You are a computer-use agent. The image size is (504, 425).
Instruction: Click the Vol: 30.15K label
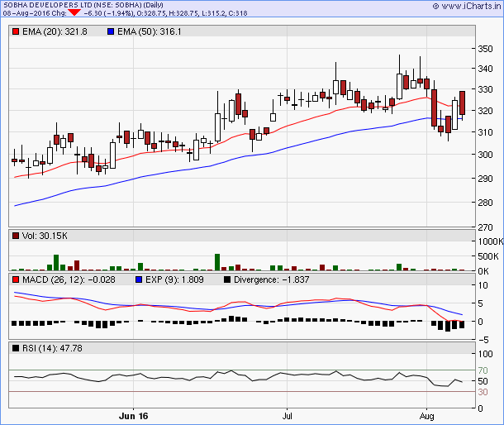[x=45, y=236]
